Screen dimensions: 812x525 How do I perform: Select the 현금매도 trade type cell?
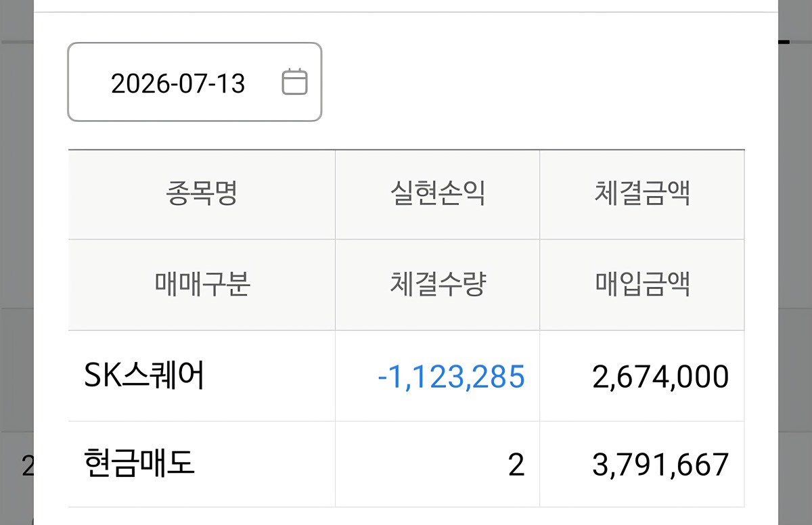pos(140,464)
